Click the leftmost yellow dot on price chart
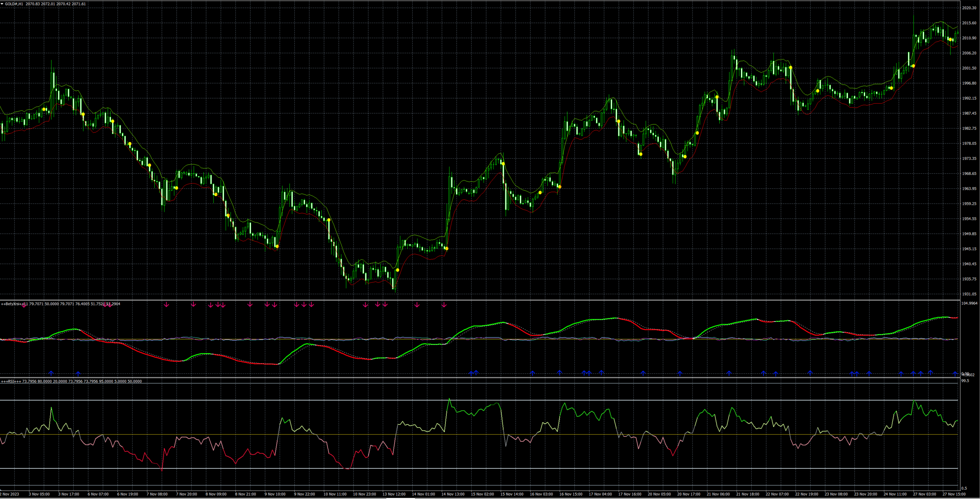The image size is (980, 499). (44, 109)
